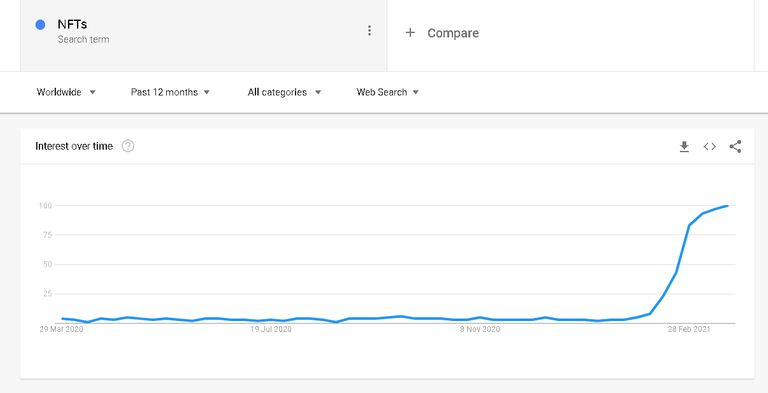This screenshot has width=768, height=393.
Task: Open the embed code icon
Action: click(710, 147)
